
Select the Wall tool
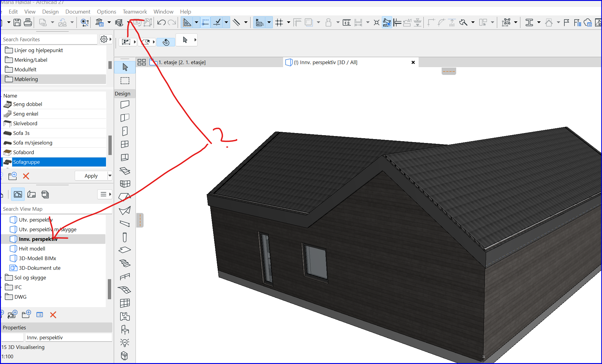[125, 104]
